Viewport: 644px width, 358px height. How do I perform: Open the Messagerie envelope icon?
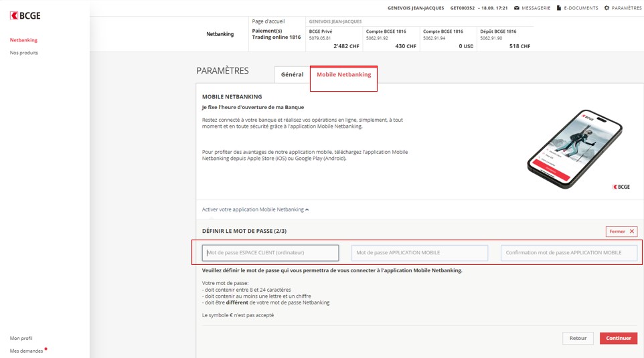[517, 8]
